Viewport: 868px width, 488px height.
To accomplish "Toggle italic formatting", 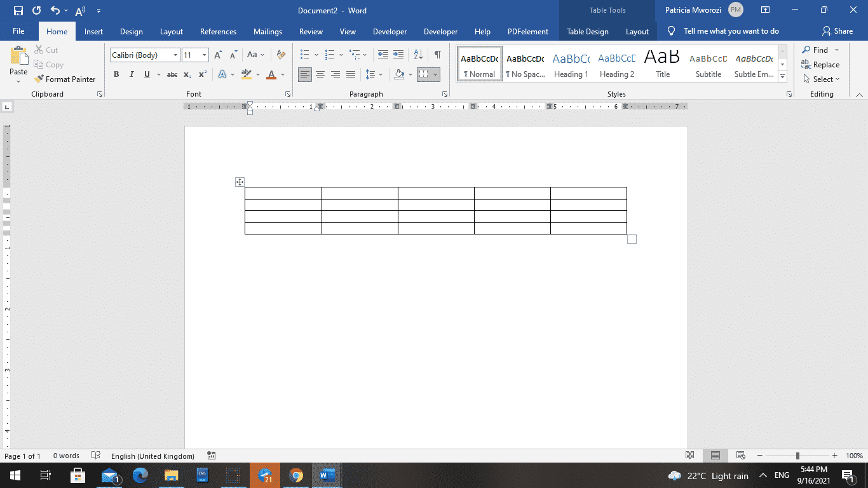I will pos(132,74).
